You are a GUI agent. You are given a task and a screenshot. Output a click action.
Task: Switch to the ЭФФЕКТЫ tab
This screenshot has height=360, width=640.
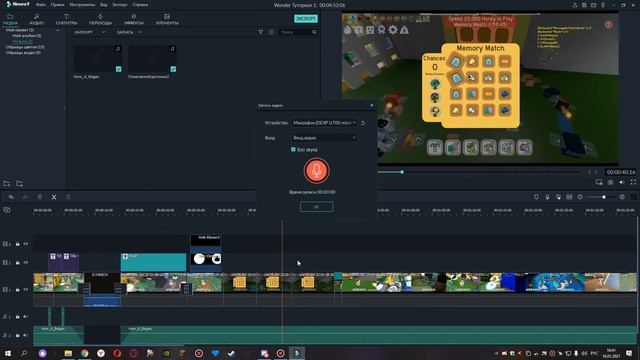[x=134, y=19]
